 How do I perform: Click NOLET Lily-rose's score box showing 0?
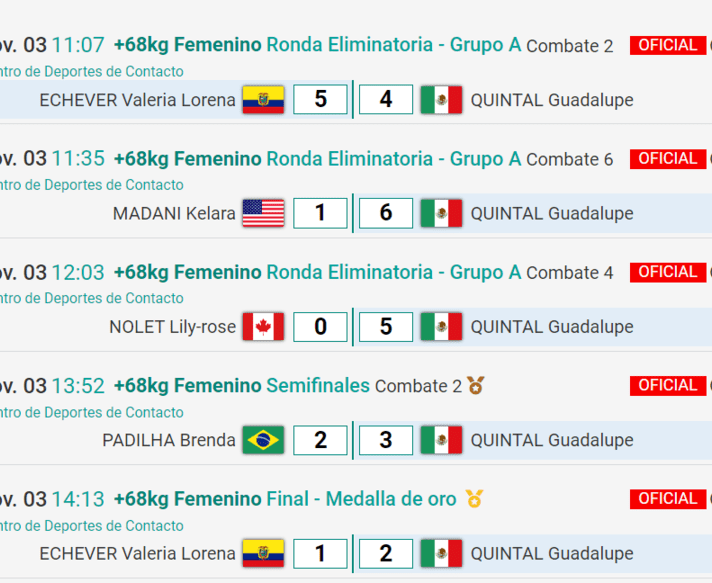(320, 327)
